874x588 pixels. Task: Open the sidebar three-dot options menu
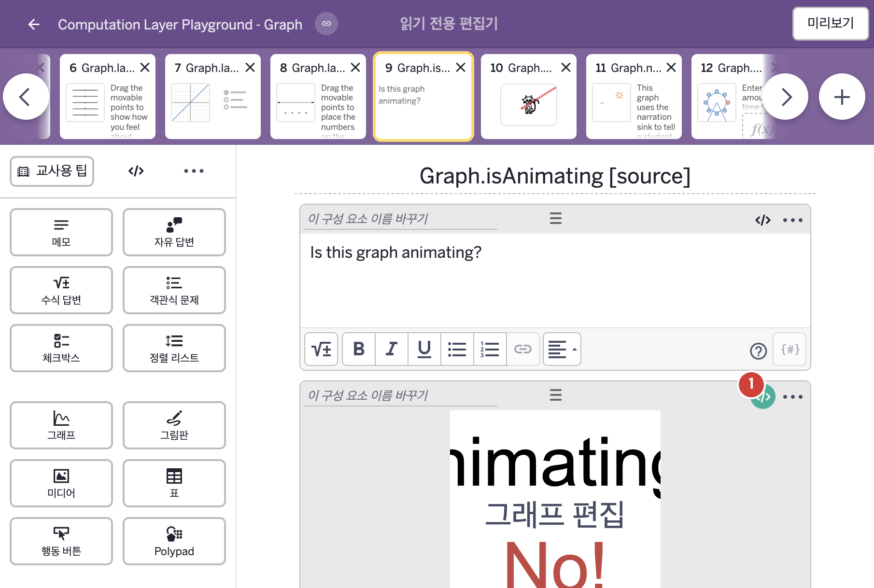[x=194, y=171]
